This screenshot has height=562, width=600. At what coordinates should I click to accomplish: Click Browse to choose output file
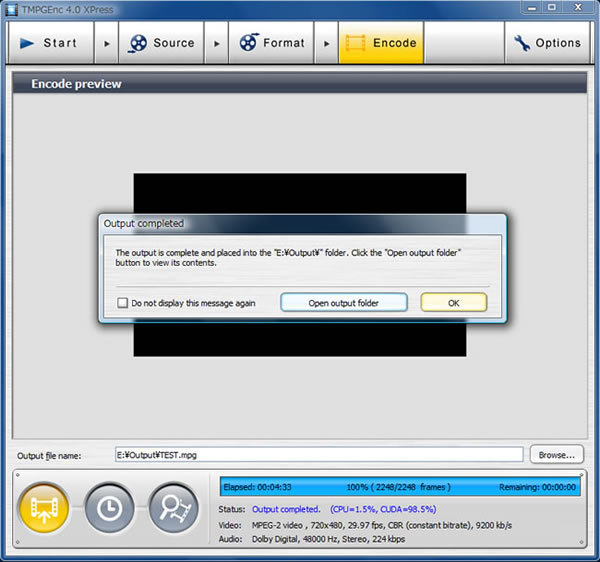click(556, 454)
